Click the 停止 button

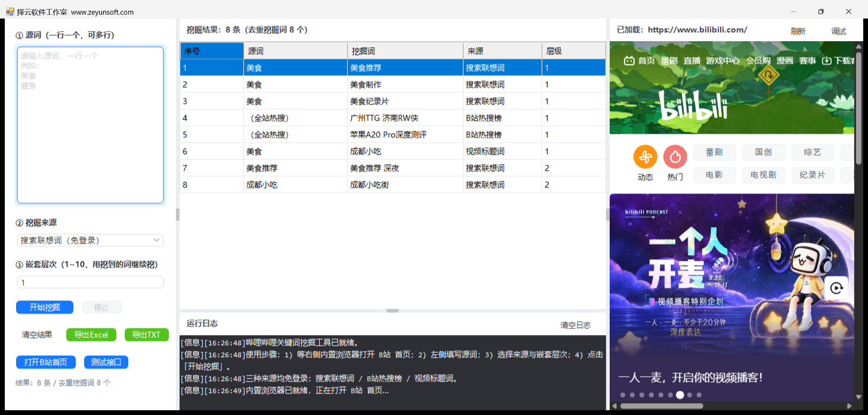coord(101,307)
